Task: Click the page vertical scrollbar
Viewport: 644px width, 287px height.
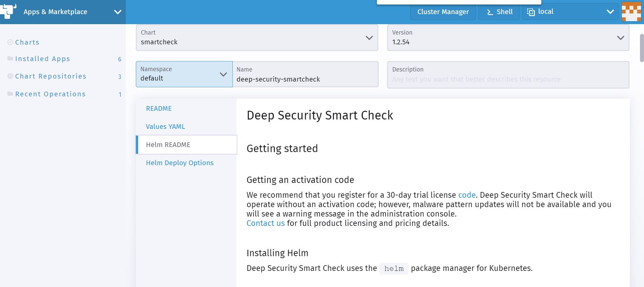Action: point(642,48)
